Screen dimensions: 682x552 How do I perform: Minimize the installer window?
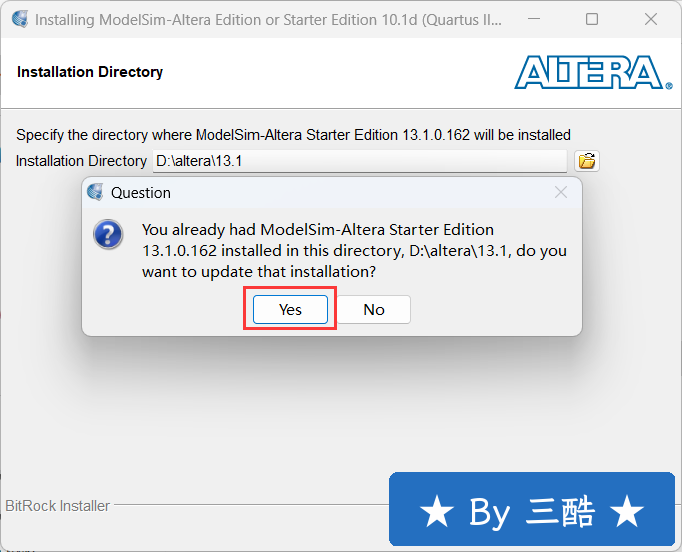534,19
